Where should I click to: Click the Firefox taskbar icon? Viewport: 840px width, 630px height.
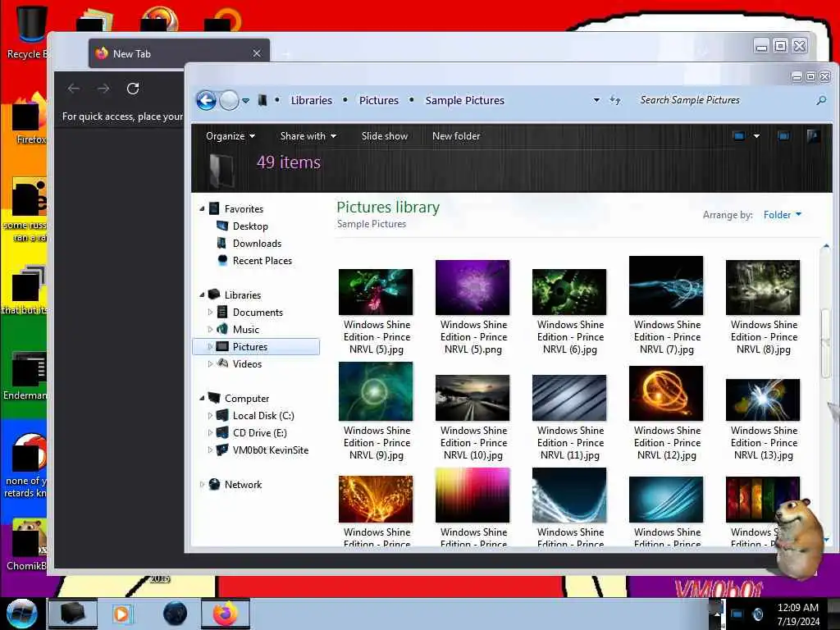point(226,614)
